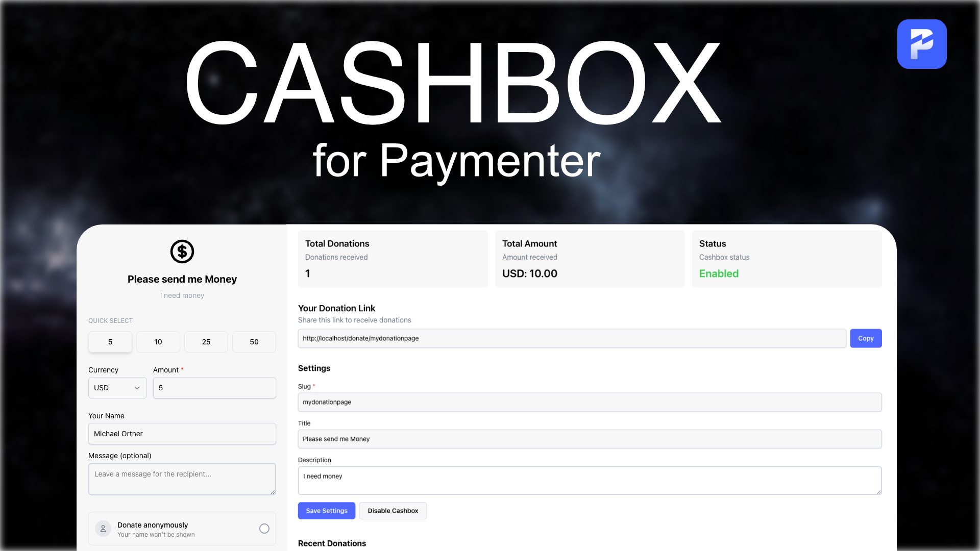The width and height of the screenshot is (980, 551).
Task: Click the Paymenter logo in the top corner
Action: pos(922,44)
